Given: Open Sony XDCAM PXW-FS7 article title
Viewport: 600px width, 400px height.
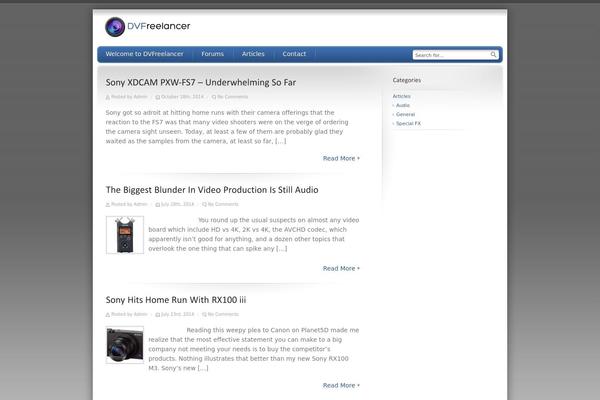Looking at the screenshot, I should coord(201,82).
